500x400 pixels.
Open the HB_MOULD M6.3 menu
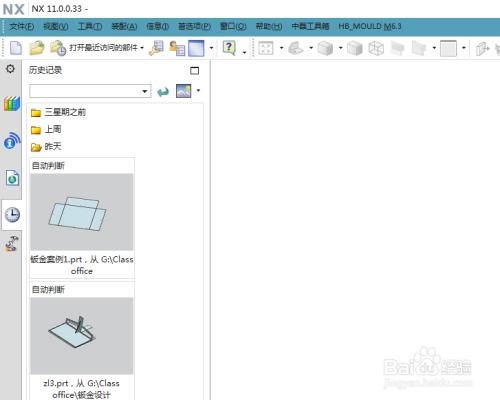370,26
